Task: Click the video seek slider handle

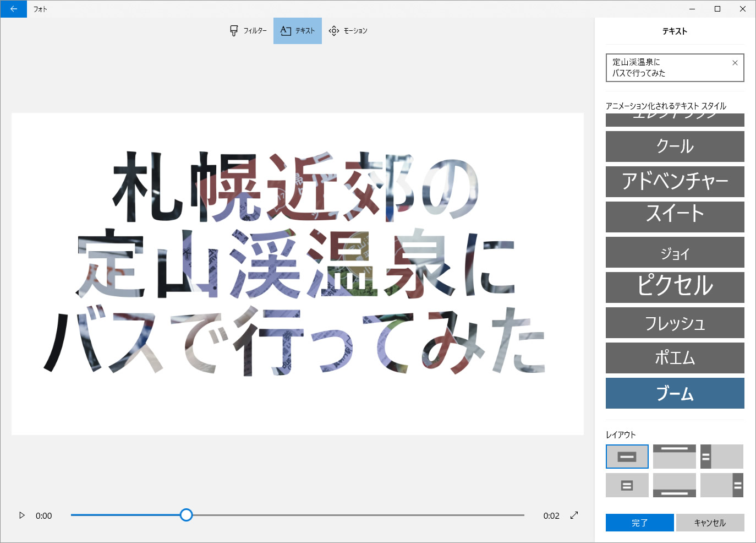Action: click(x=187, y=515)
